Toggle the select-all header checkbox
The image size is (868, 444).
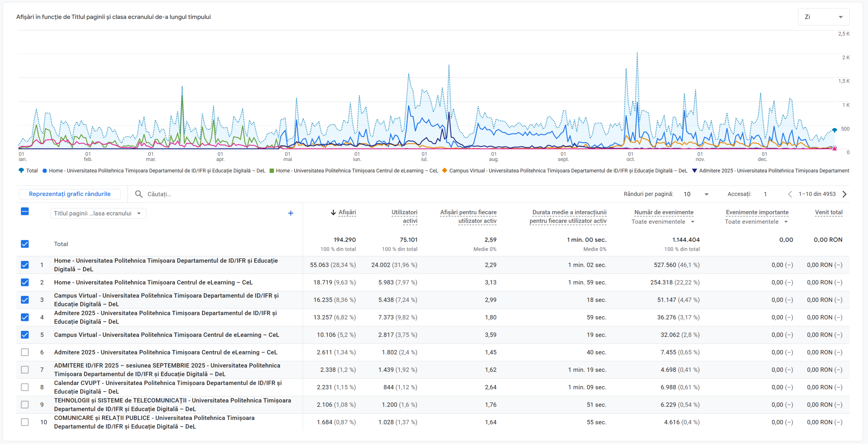(25, 211)
